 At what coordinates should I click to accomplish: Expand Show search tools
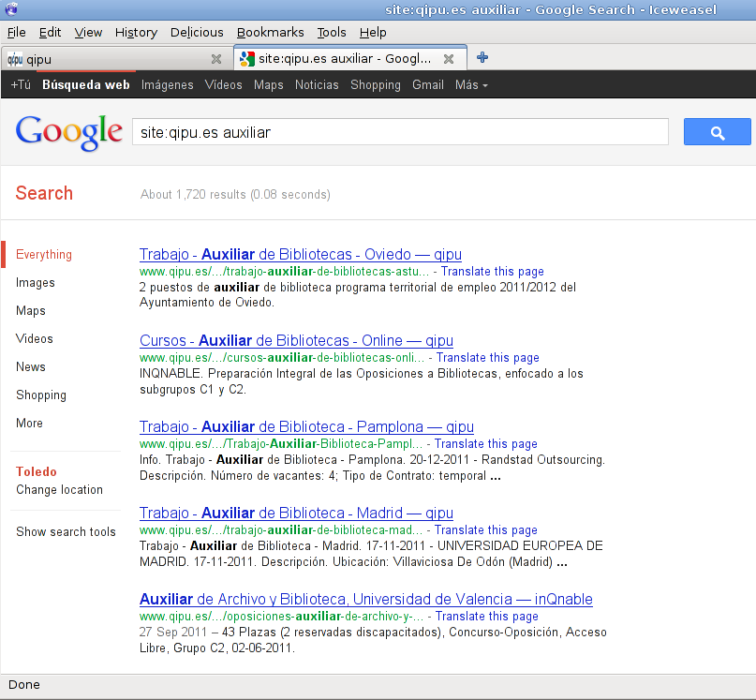[66, 531]
